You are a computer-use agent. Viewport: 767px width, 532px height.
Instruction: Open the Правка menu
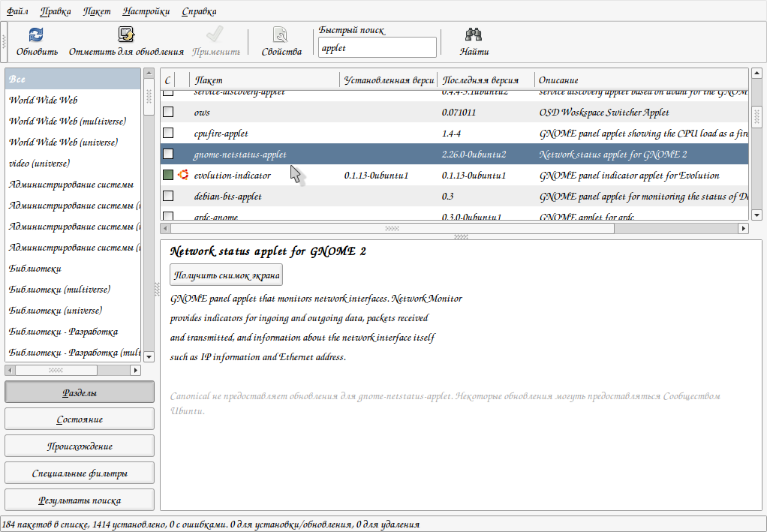click(x=56, y=11)
